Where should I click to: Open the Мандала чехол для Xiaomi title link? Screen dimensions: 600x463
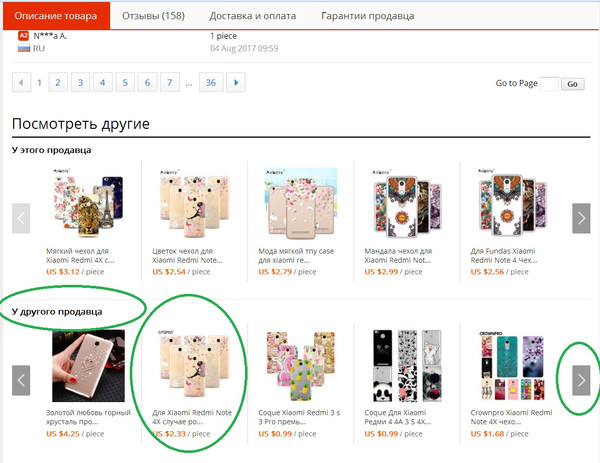[398, 255]
